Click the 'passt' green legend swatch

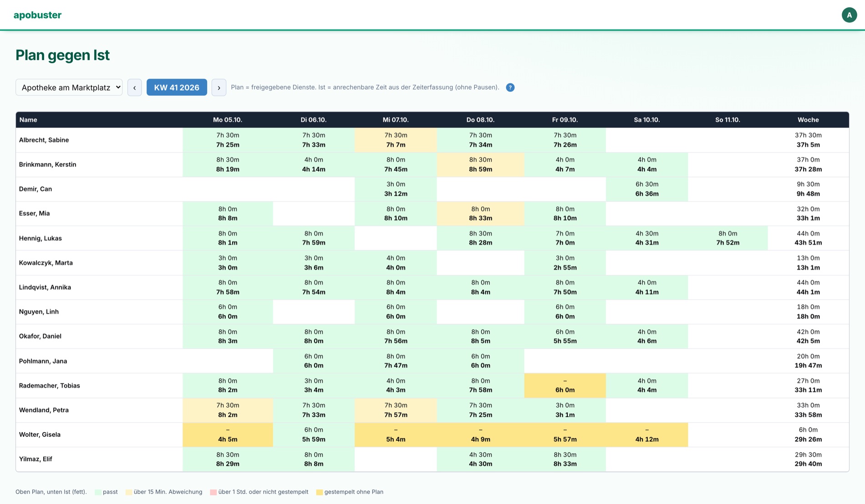(x=98, y=492)
